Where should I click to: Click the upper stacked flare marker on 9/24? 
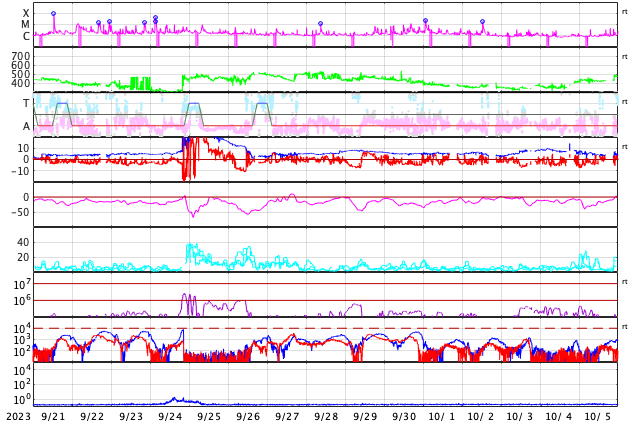point(155,18)
